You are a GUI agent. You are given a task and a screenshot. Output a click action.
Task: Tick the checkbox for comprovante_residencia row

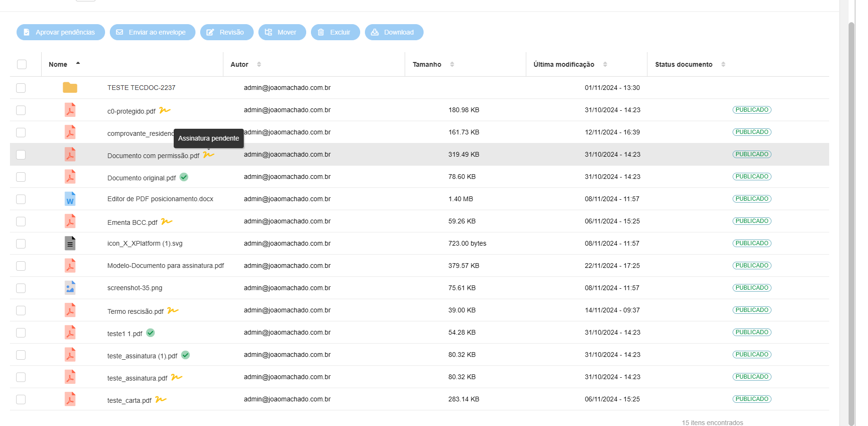(21, 133)
